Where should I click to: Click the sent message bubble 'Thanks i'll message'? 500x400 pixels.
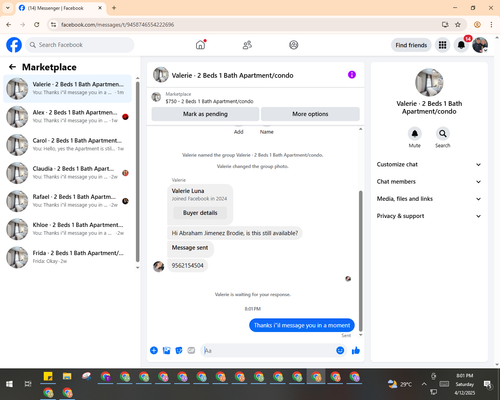[302, 325]
